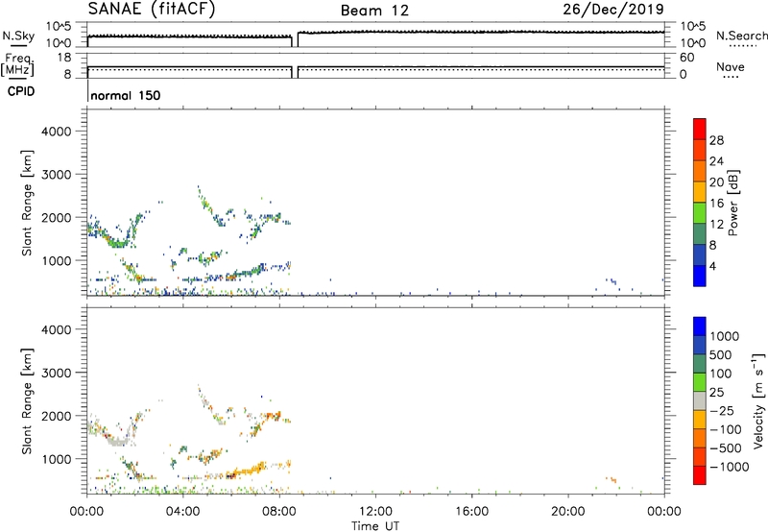Select the -500 label on velocity colorbar
The width and height of the screenshot is (768, 532).
[x=726, y=448]
